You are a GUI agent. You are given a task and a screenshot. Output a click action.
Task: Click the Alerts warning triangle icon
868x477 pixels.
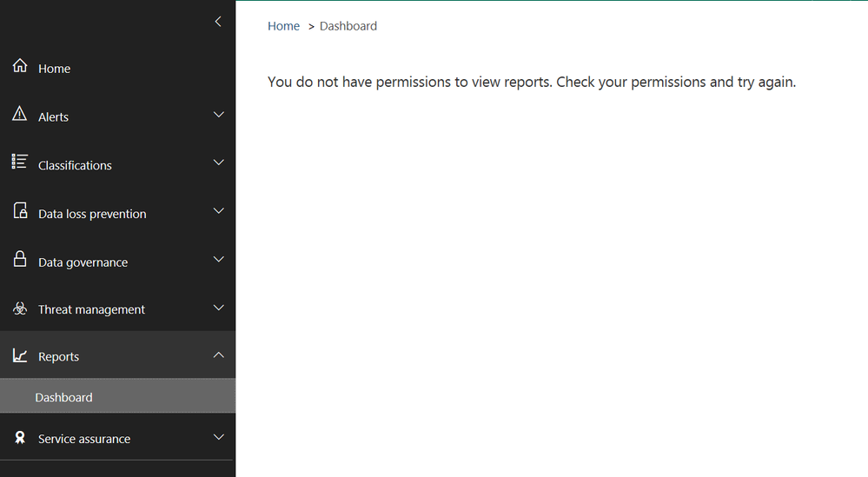(x=19, y=114)
